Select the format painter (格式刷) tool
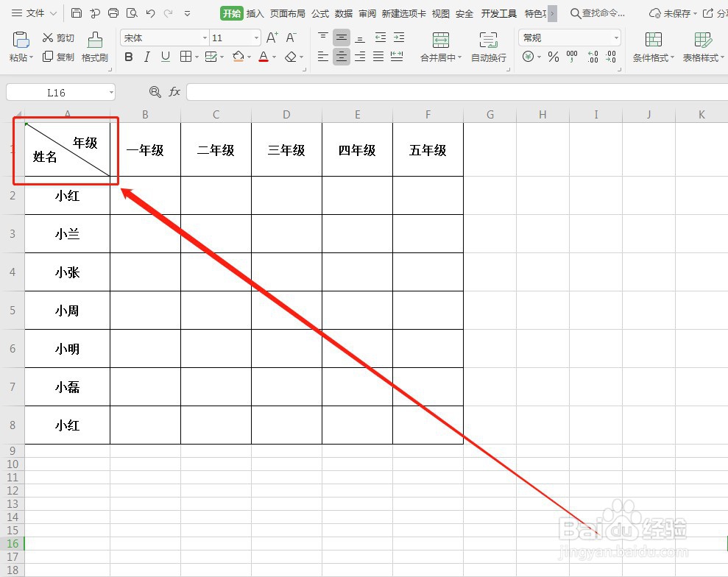The image size is (728, 577). click(94, 46)
